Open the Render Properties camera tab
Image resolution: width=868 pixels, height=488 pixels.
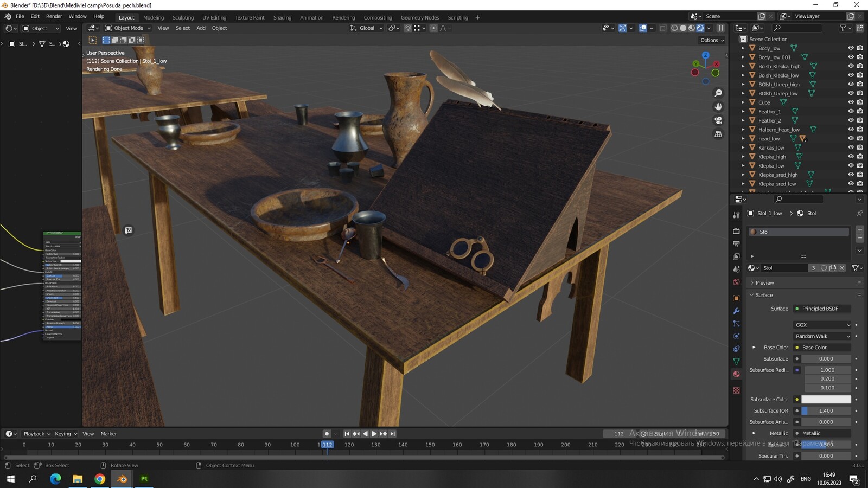click(x=736, y=231)
